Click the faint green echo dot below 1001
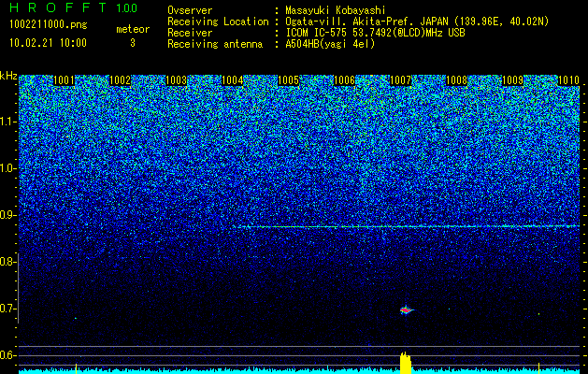 click(76, 319)
